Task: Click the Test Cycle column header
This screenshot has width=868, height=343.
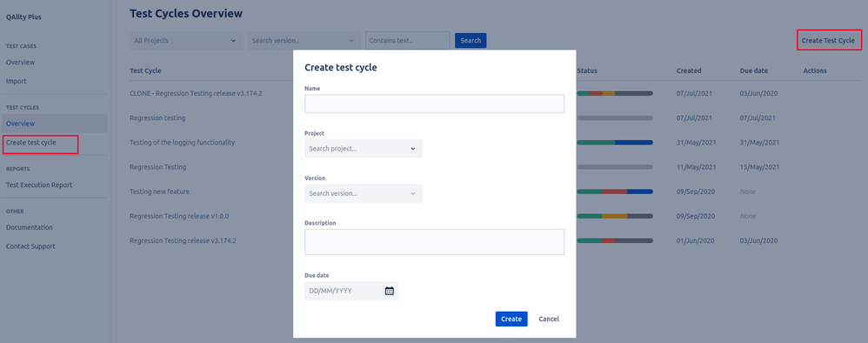Action: (x=145, y=71)
